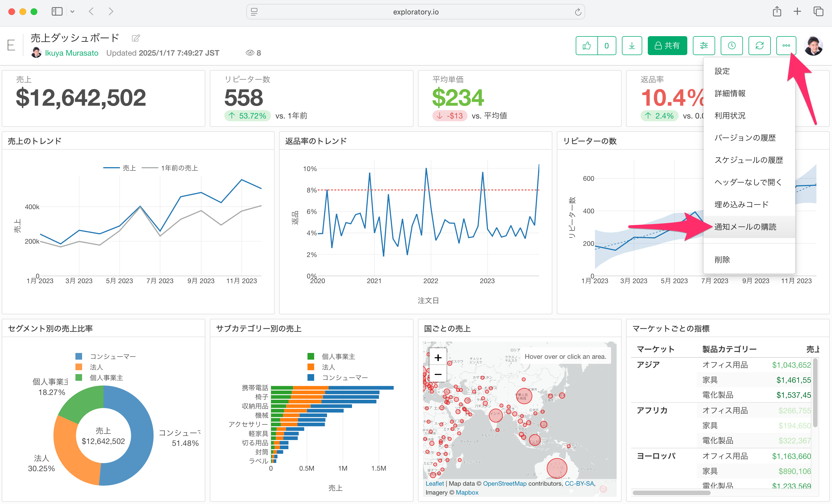Edit dashboard title with pencil icon
Image resolution: width=832 pixels, height=504 pixels.
tap(136, 38)
